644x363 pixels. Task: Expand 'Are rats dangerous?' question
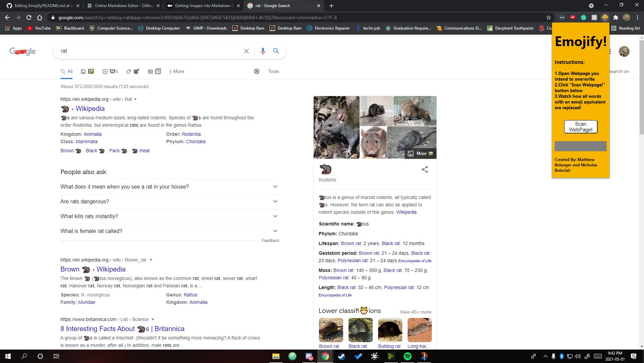pos(170,201)
